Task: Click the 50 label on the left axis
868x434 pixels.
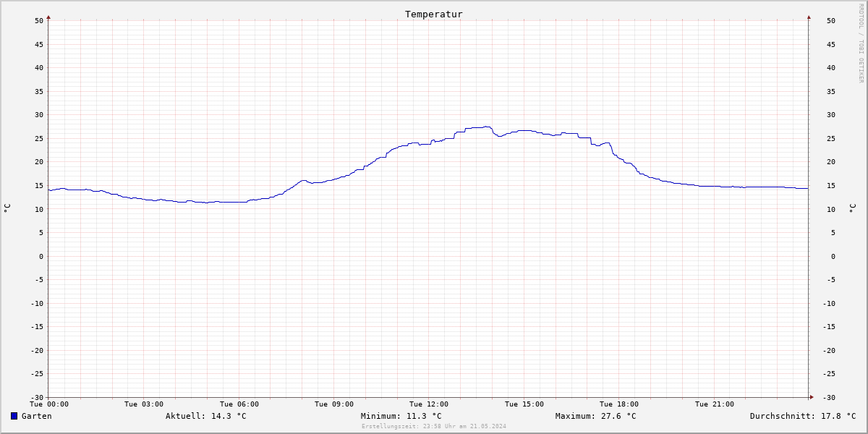Action: tap(39, 20)
